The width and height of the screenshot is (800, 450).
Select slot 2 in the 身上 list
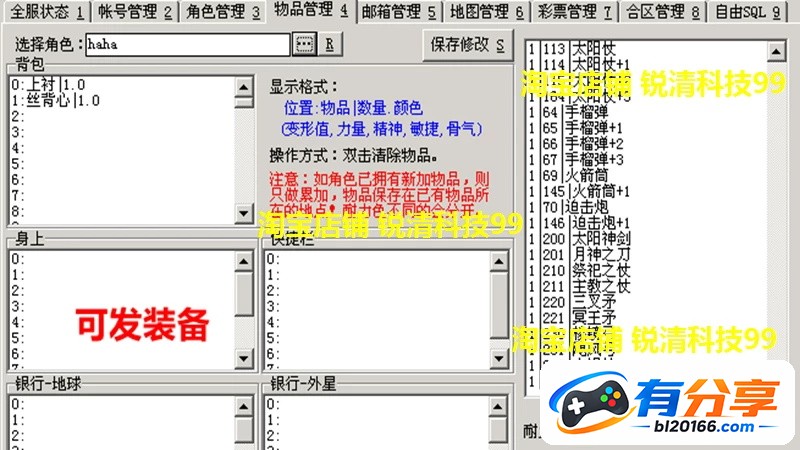coord(122,290)
